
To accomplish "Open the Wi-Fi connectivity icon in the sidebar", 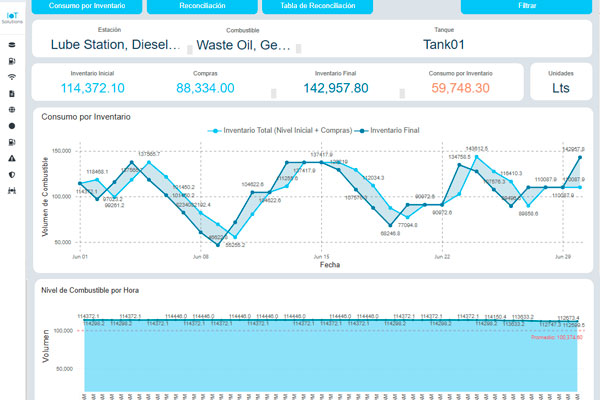I will point(11,77).
